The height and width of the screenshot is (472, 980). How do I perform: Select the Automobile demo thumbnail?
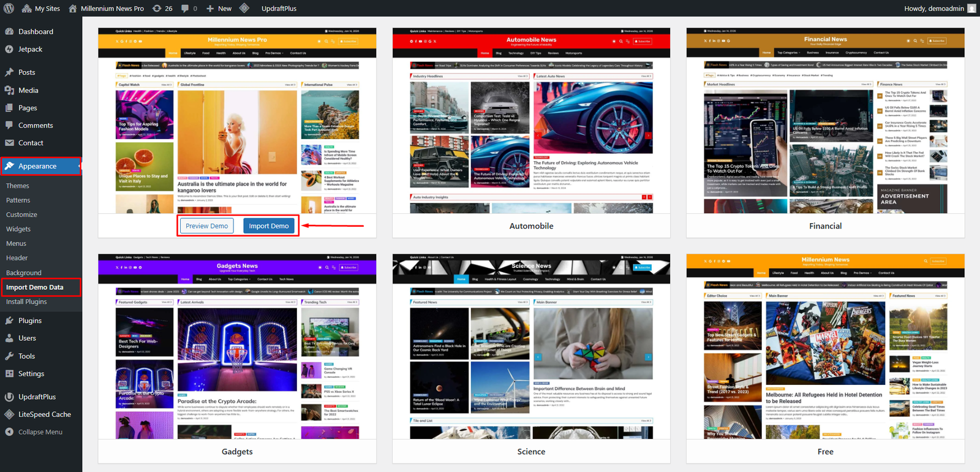pyautogui.click(x=531, y=121)
